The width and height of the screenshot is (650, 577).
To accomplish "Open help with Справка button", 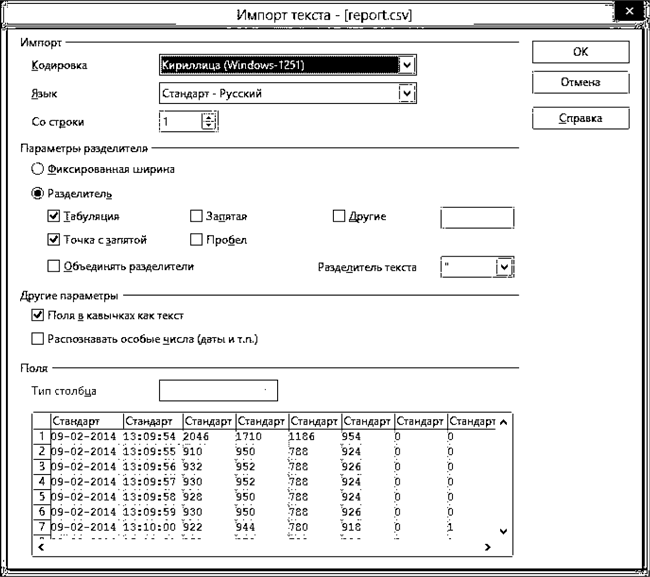I will (x=580, y=118).
